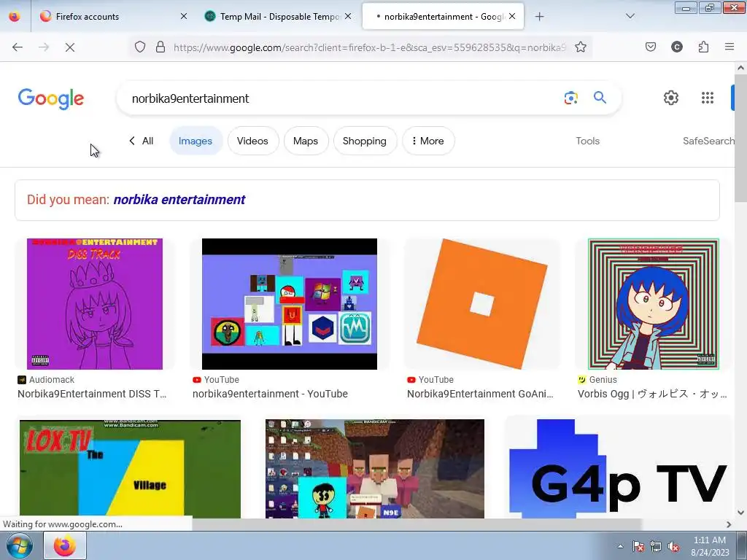Search by image with Google Lens icon
This screenshot has height=560, width=747.
pyautogui.click(x=570, y=98)
